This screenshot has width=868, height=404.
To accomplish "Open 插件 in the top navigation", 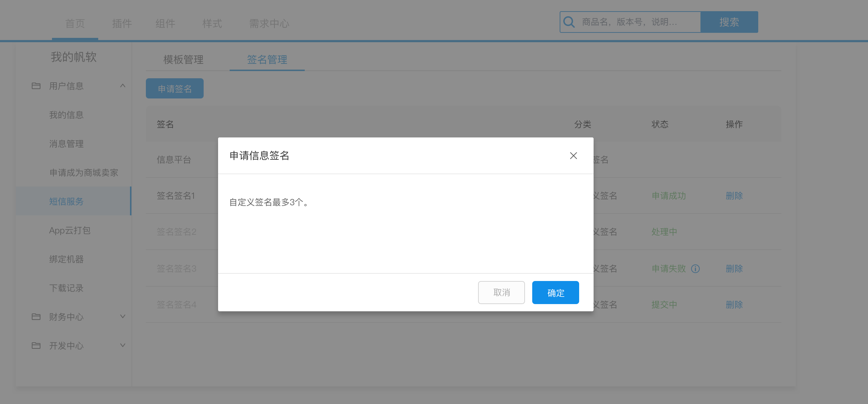I will click(122, 24).
